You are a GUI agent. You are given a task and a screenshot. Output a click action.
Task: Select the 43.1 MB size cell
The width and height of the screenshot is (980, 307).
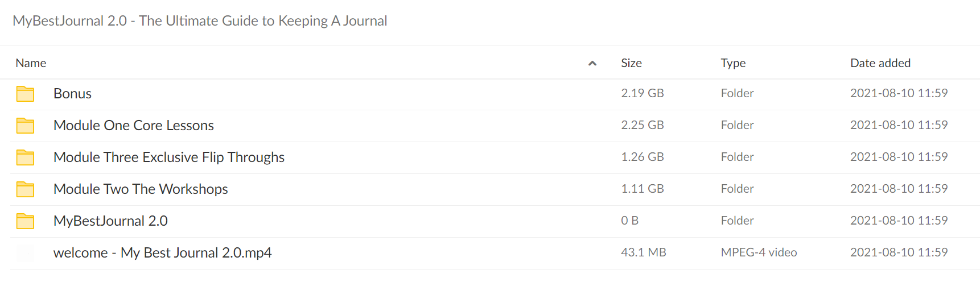coord(643,252)
